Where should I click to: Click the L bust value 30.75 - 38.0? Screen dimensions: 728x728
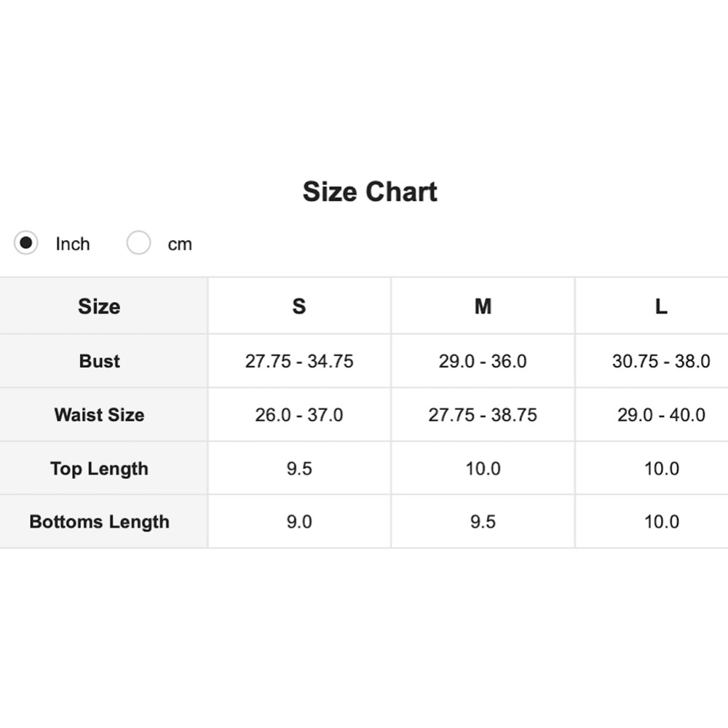point(661,361)
